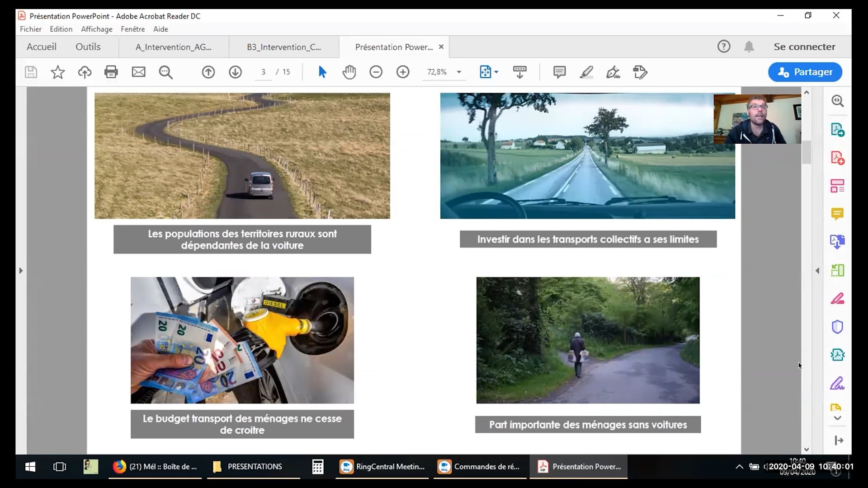Go to previous page arrow
The image size is (868, 488).
tap(208, 72)
